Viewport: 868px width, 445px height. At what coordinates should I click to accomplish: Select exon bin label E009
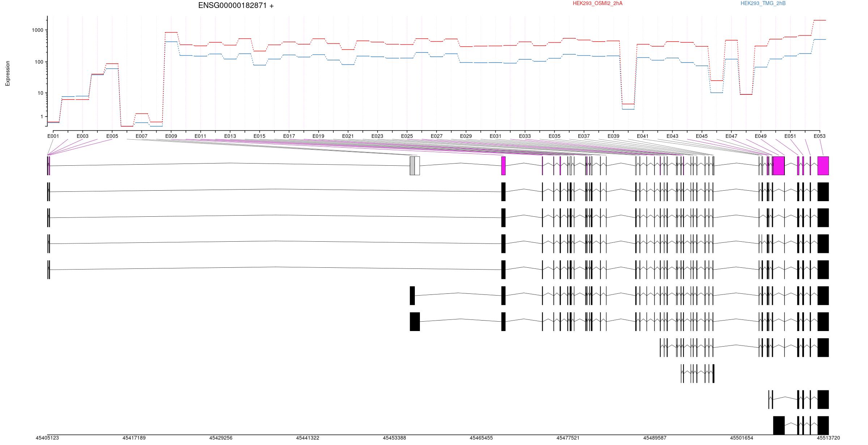171,136
